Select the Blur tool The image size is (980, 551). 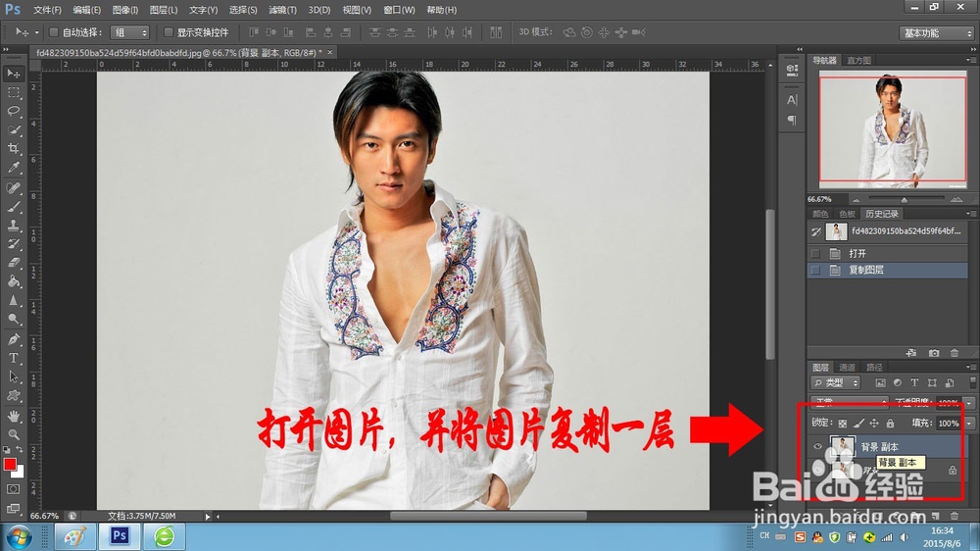pyautogui.click(x=13, y=300)
